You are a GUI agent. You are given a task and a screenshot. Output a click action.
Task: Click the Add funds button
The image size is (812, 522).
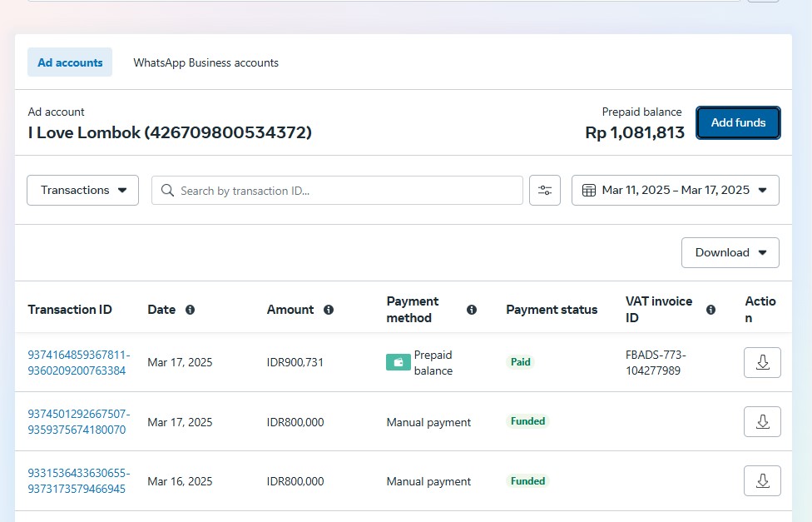click(738, 122)
